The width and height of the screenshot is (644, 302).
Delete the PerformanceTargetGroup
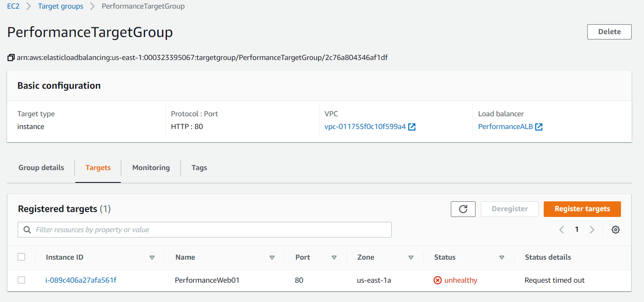tap(609, 32)
